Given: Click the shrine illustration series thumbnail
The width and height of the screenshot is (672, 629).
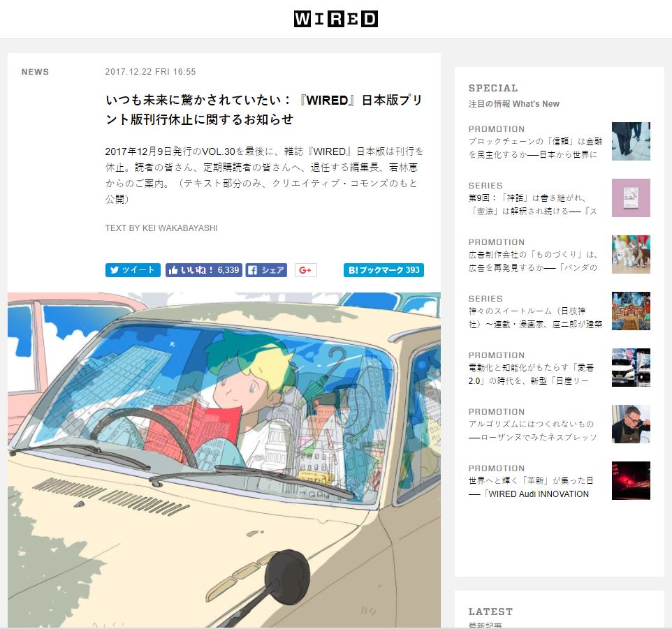Looking at the screenshot, I should tap(631, 311).
